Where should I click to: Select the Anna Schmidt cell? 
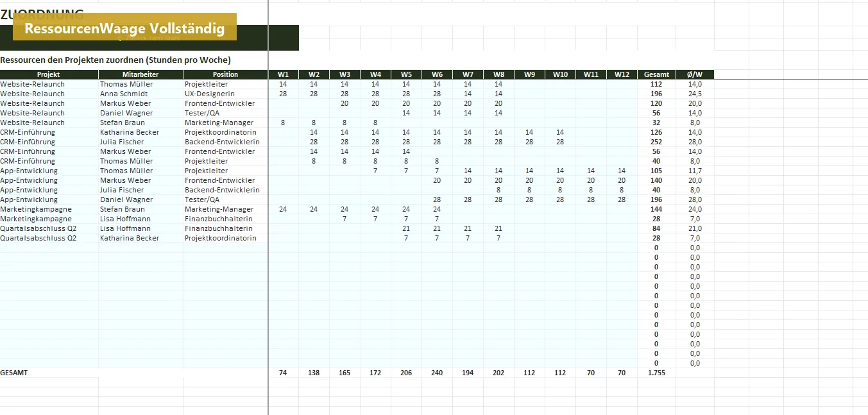tap(140, 94)
